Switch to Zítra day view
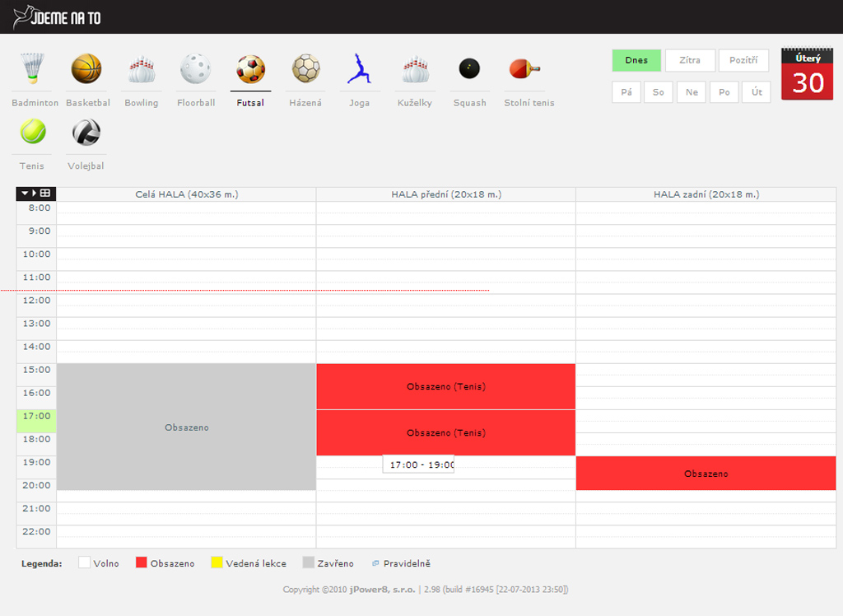Viewport: 843px width, 616px height. tap(690, 61)
